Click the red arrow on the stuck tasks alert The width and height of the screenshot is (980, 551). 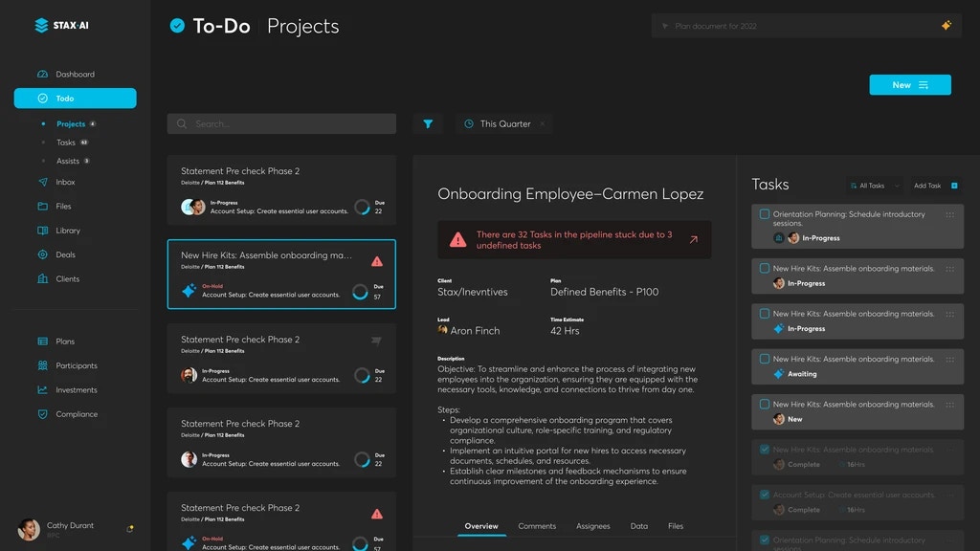(x=693, y=240)
